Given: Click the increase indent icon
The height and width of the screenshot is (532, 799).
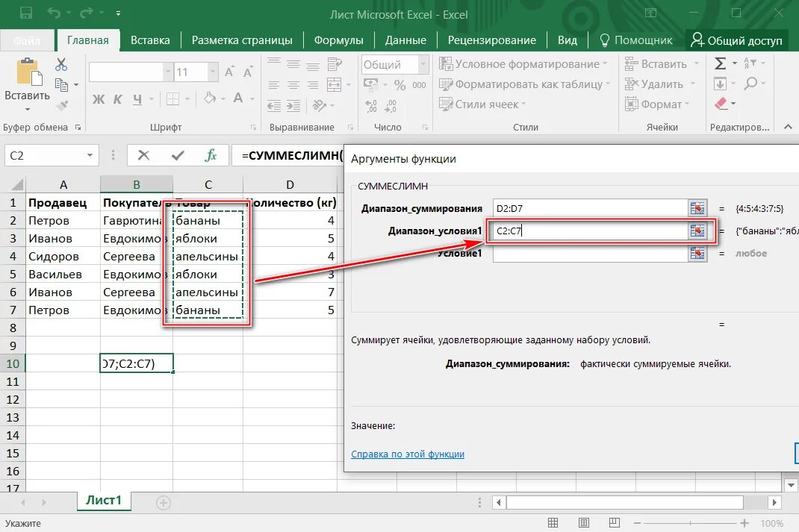Looking at the screenshot, I should (293, 105).
